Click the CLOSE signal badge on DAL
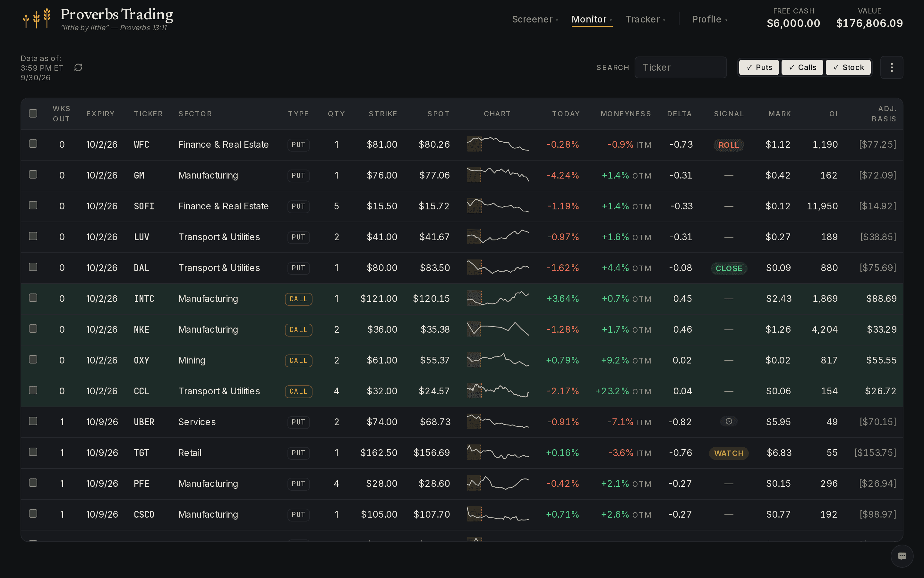The image size is (924, 578). 729,268
